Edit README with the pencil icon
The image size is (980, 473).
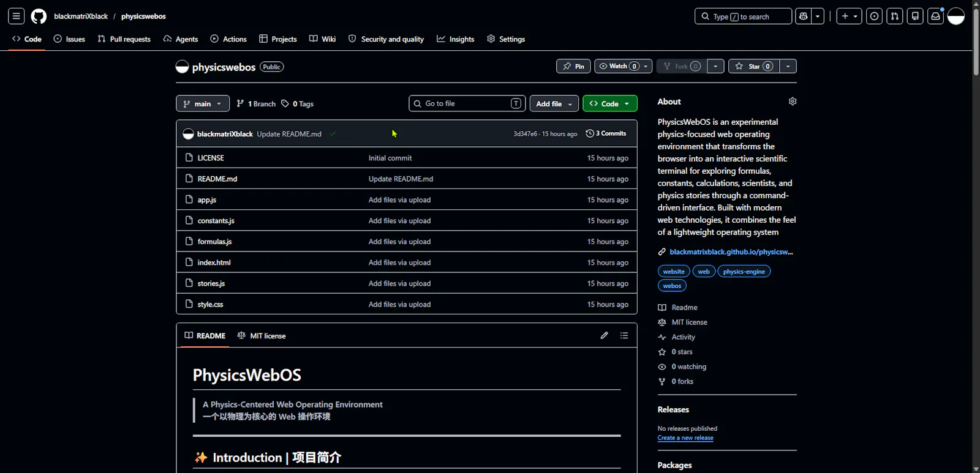click(x=605, y=335)
